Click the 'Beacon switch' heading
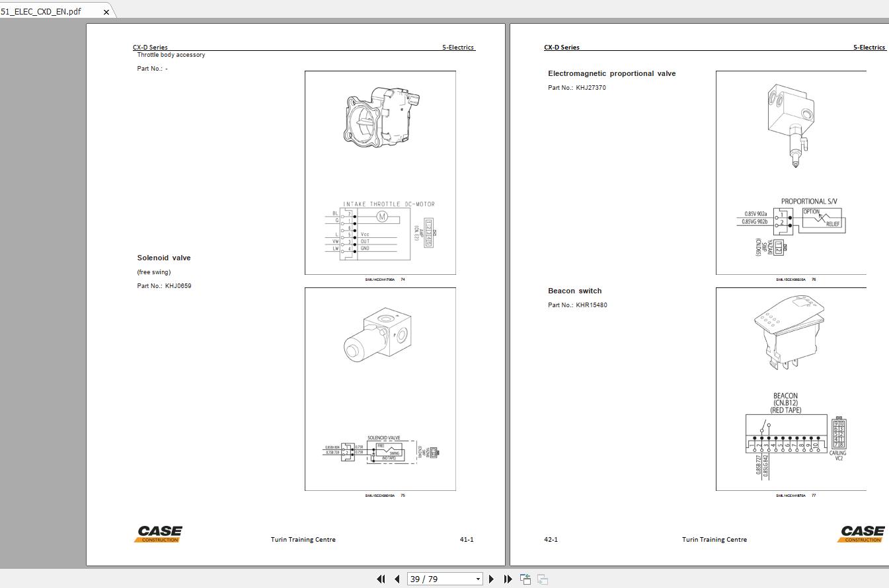This screenshot has height=588, width=889. click(575, 291)
